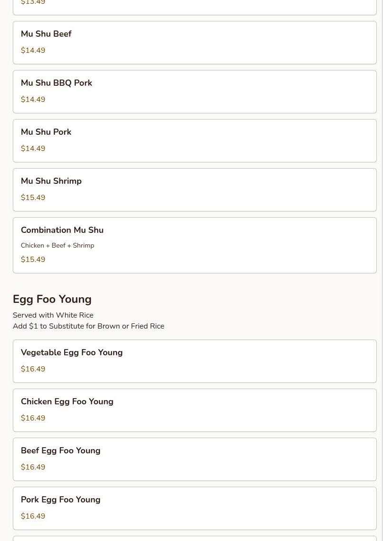Choose the Mu Shu Pork item

[x=195, y=140]
